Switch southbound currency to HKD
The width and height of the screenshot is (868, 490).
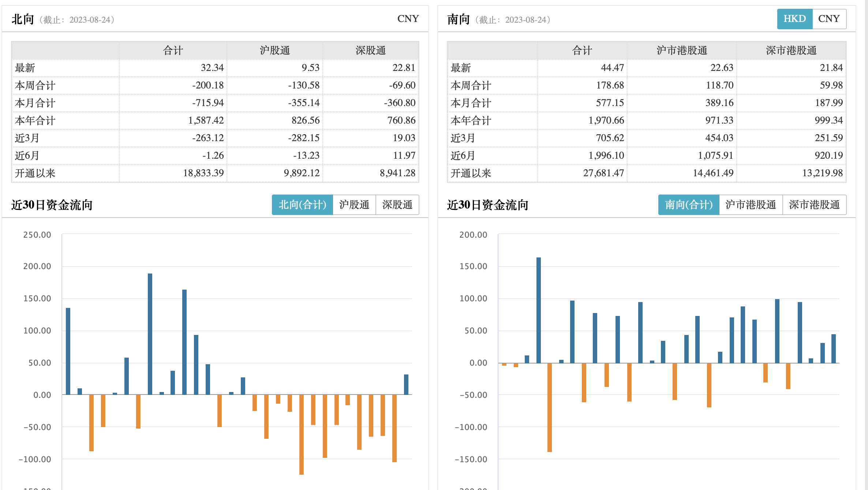[x=794, y=19]
